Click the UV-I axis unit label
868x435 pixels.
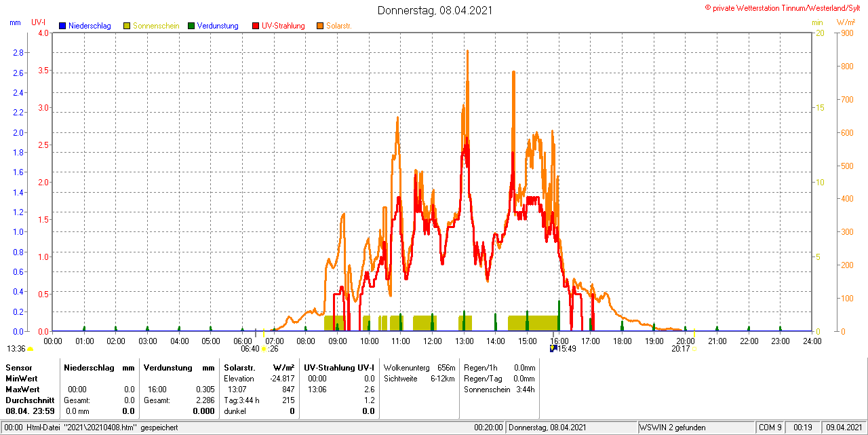(x=38, y=22)
